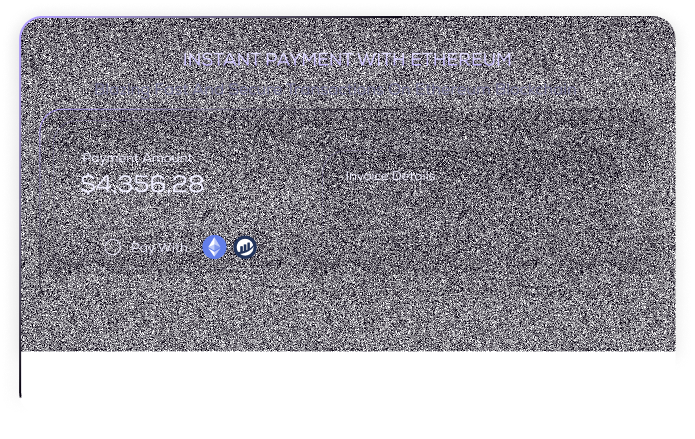Click the word "Transactions" in the subtitle

[x=329, y=89]
